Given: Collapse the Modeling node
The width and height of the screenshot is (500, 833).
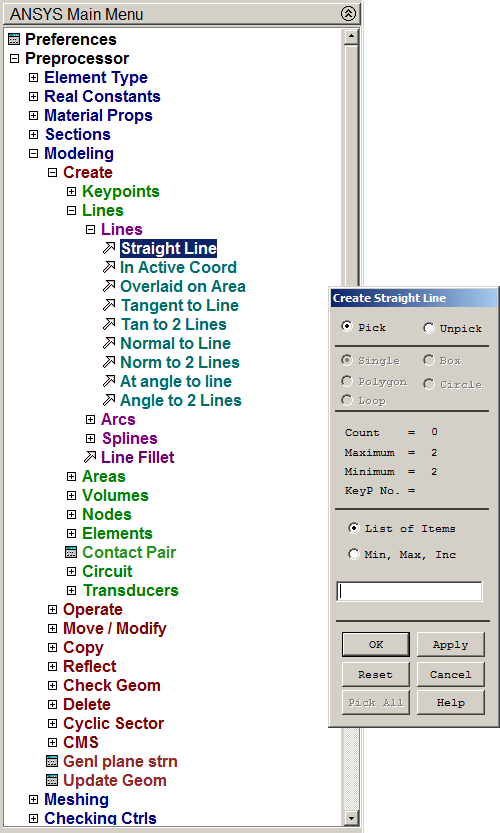Looking at the screenshot, I should coord(33,154).
